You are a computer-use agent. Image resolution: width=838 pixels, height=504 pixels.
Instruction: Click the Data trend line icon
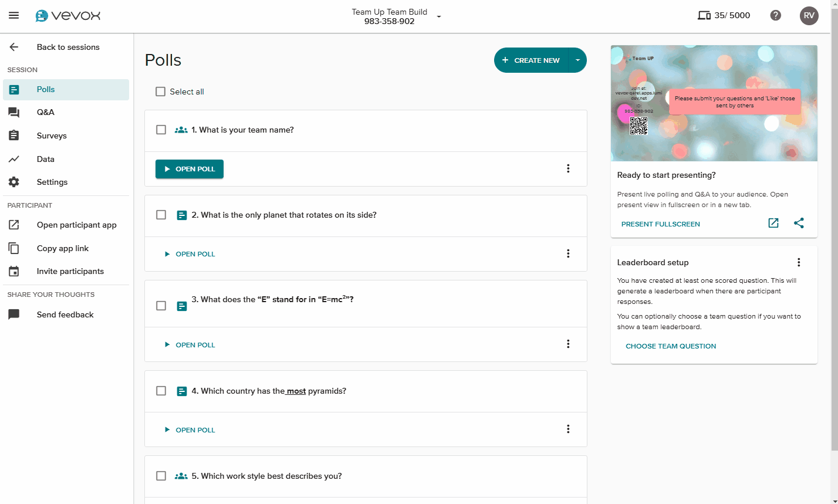click(14, 159)
